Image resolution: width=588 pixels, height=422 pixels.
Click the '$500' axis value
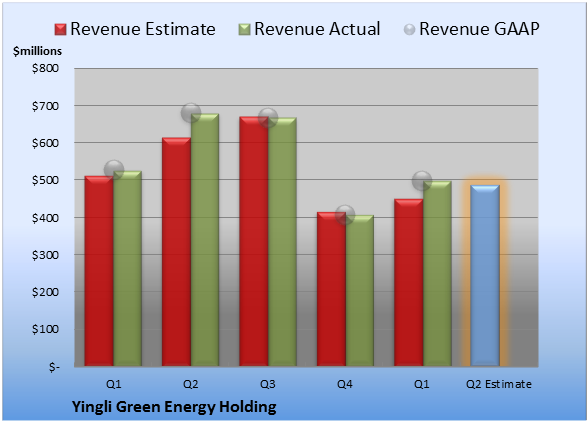[x=45, y=180]
